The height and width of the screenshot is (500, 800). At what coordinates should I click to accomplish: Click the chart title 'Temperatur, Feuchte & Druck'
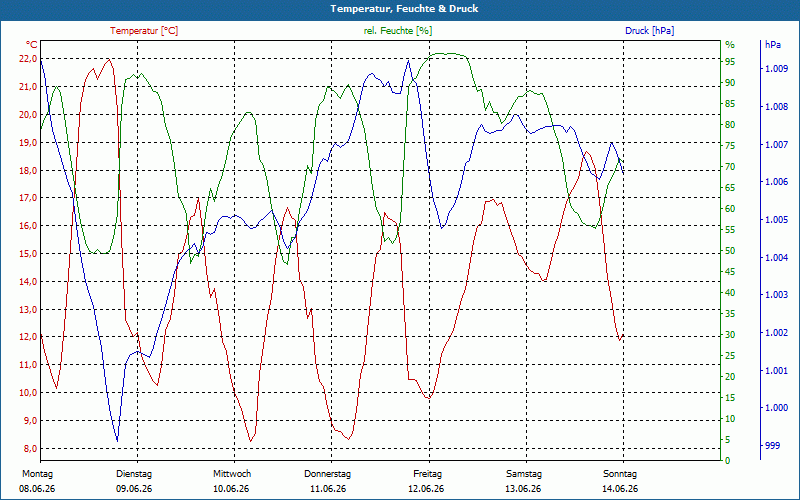[x=404, y=9]
